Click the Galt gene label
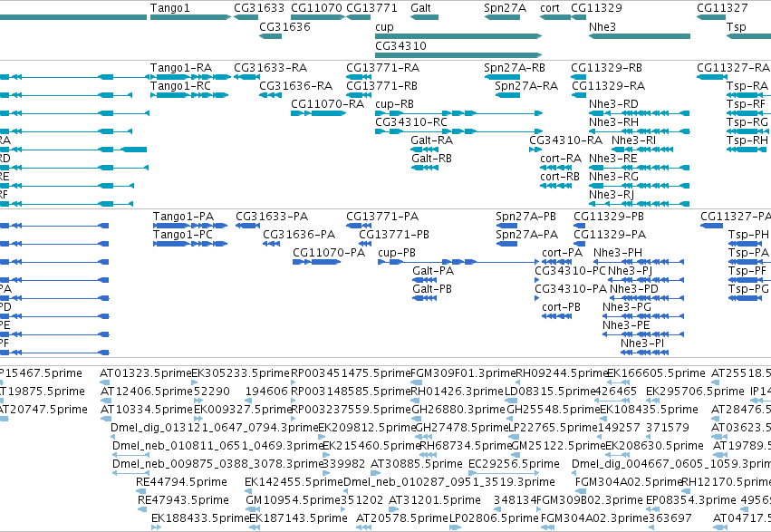 click(420, 8)
